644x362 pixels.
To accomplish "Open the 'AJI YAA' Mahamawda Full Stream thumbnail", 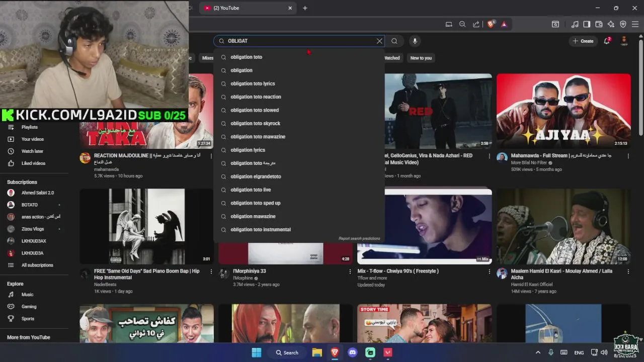I will click(563, 111).
